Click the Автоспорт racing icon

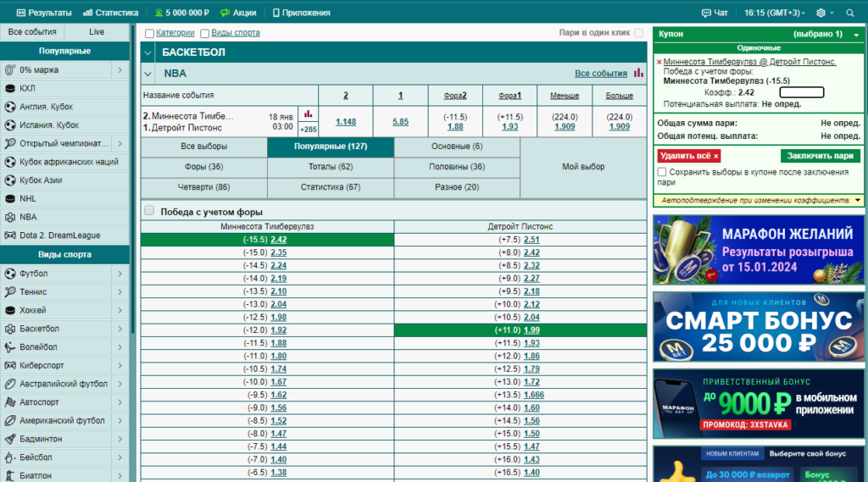(10, 402)
